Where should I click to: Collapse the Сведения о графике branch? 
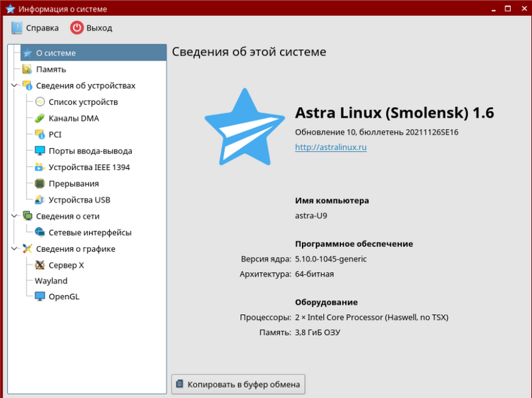15,249
